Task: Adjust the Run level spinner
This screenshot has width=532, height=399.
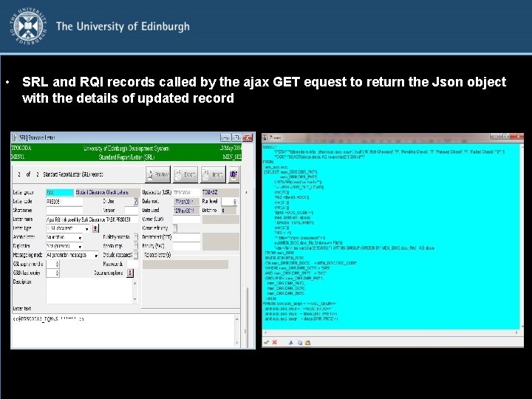Action: (x=234, y=202)
